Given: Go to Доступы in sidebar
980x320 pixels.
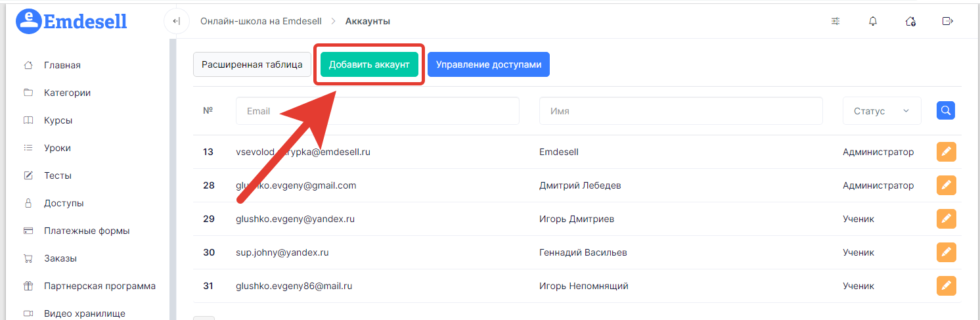Looking at the screenshot, I should (64, 203).
